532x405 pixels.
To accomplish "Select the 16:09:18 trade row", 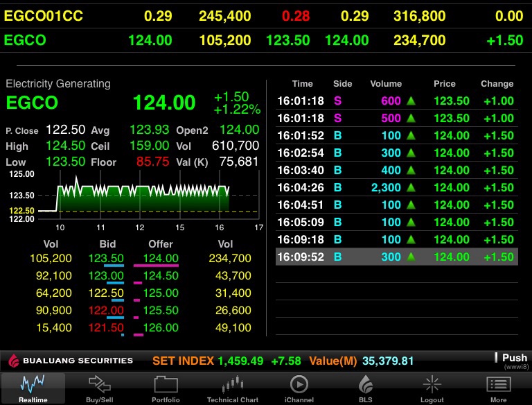I will click(x=397, y=239).
